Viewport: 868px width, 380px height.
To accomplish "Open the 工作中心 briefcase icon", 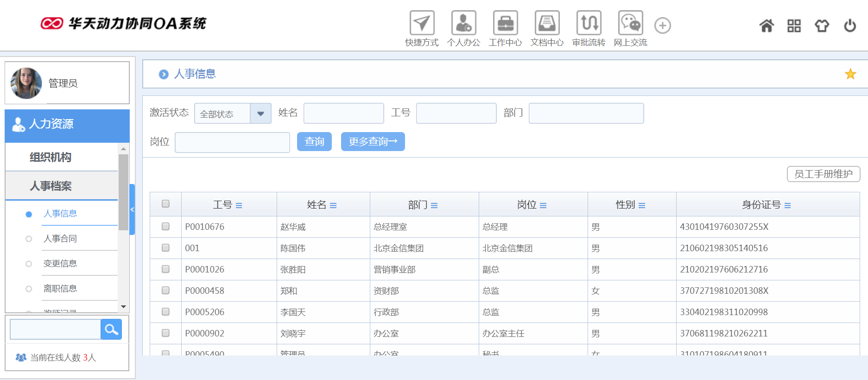I will pyautogui.click(x=505, y=23).
